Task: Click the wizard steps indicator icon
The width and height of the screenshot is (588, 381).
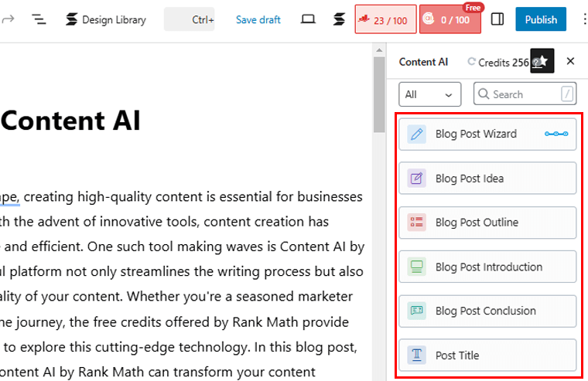Action: click(556, 134)
